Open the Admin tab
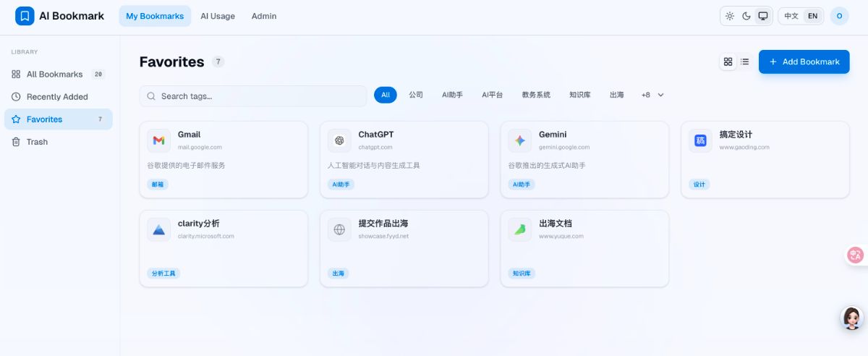This screenshot has height=356, width=868. pos(264,16)
